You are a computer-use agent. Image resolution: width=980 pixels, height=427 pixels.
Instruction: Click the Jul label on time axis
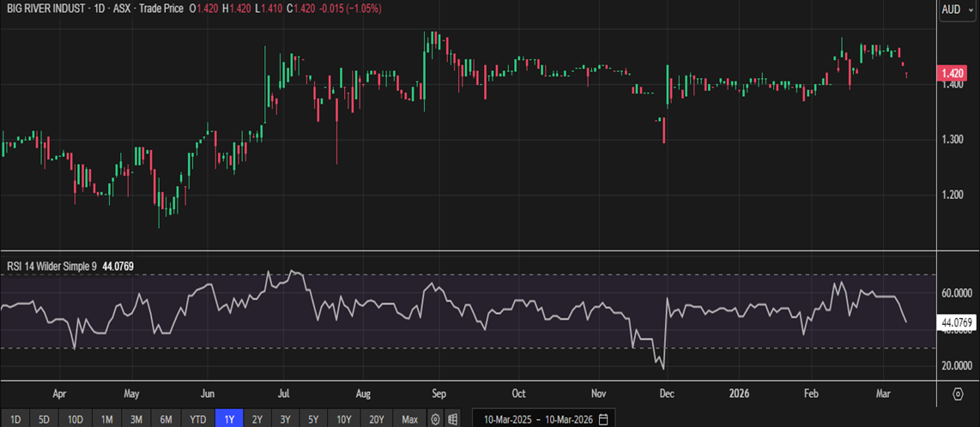click(283, 394)
